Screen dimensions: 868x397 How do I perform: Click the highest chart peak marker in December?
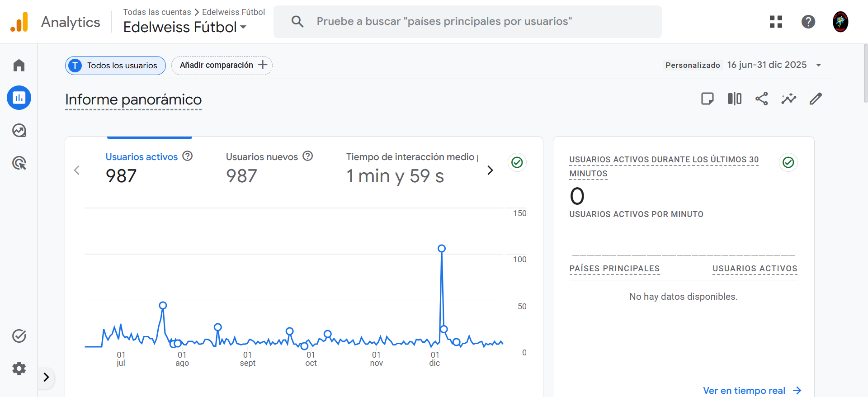[442, 248]
